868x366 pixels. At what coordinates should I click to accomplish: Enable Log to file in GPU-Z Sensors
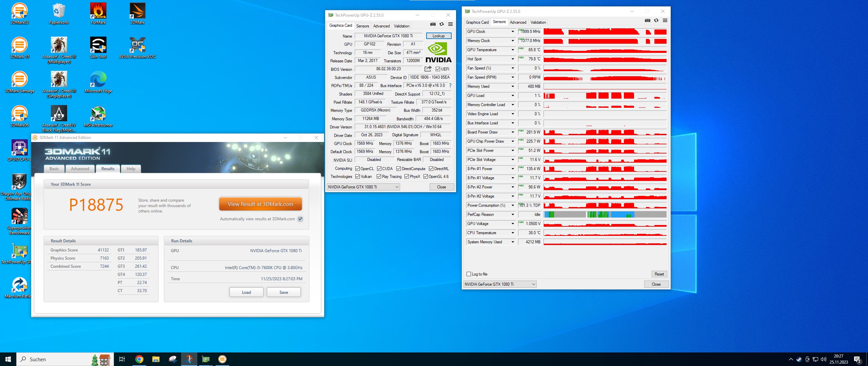click(469, 274)
